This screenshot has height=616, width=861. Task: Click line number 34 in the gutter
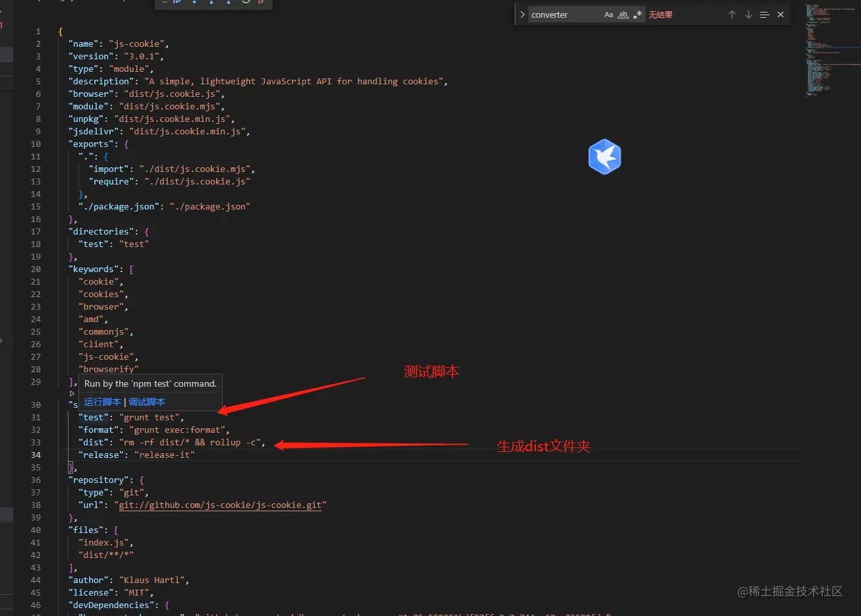tap(36, 455)
